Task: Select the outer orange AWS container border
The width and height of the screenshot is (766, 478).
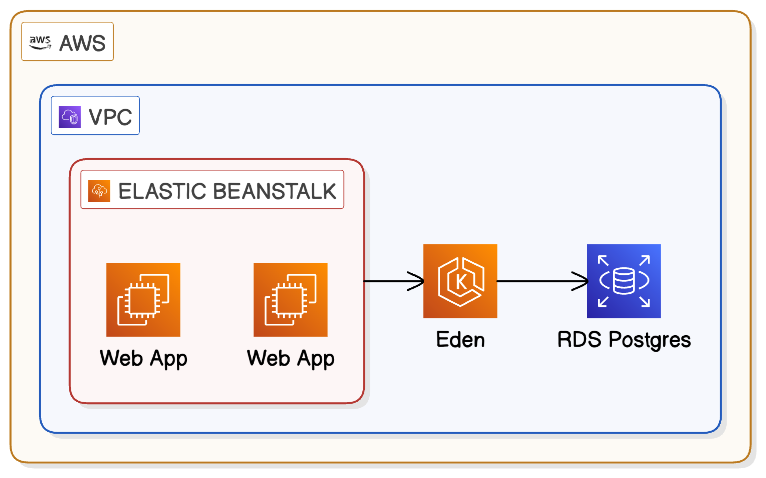Action: click(11, 300)
